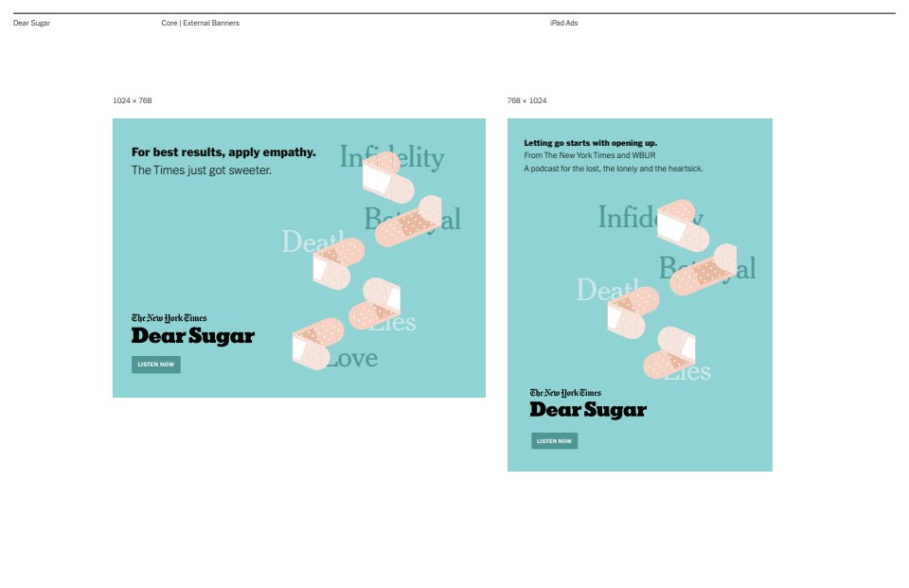Click the Dear Sugar logo in the 768 × 1024 banner
The width and height of the screenshot is (909, 588).
(x=588, y=410)
